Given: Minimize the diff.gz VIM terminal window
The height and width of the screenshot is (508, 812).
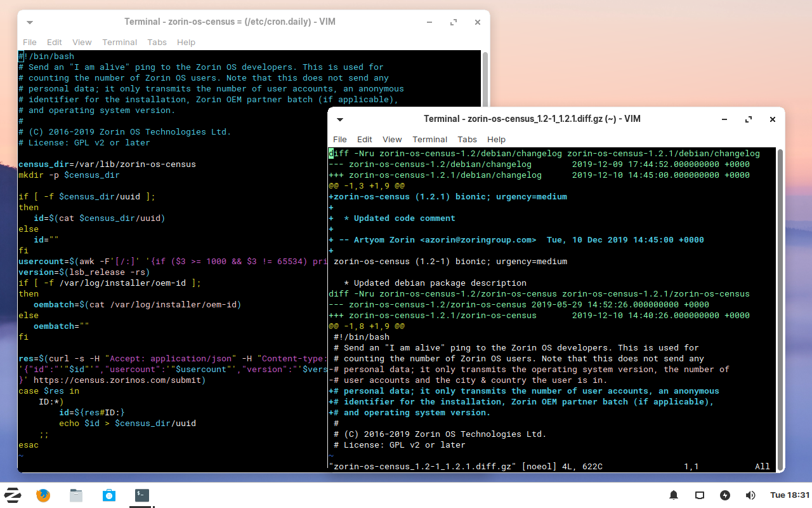Looking at the screenshot, I should coord(724,119).
